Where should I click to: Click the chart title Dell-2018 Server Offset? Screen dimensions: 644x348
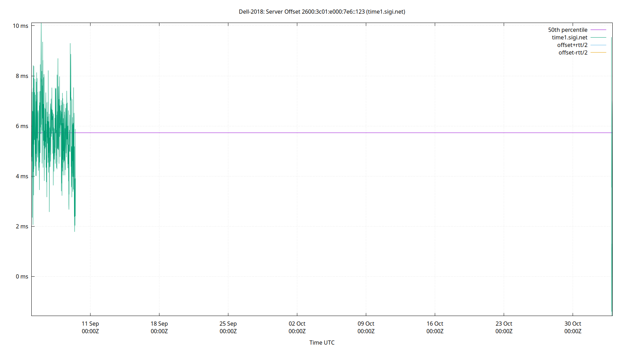[322, 11]
